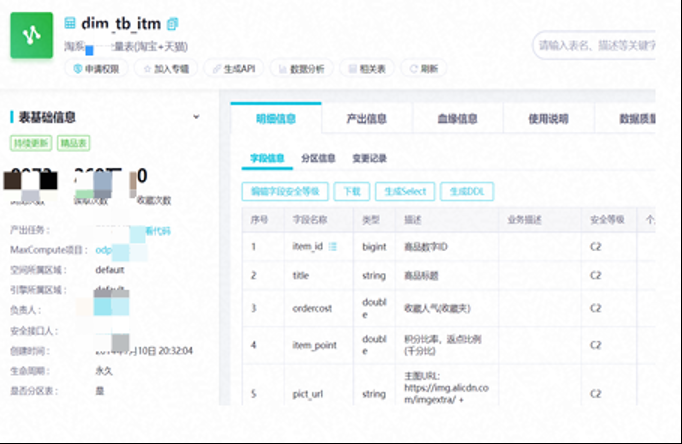Select the 变更记录 sub-tab
This screenshot has width=682, height=444.
tap(370, 158)
